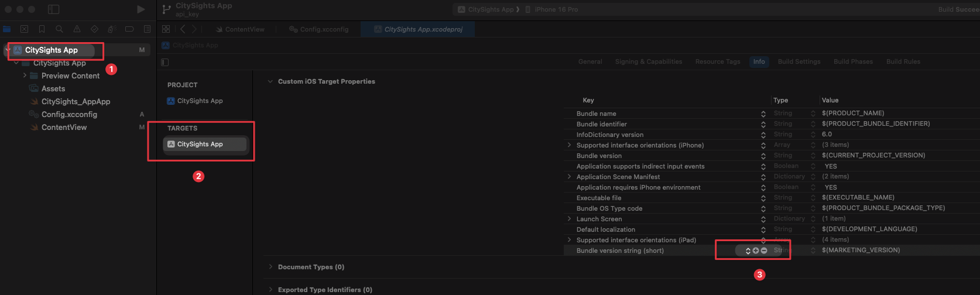980x295 pixels.
Task: Click the $(MARKETING_VERSION) value
Action: 861,251
